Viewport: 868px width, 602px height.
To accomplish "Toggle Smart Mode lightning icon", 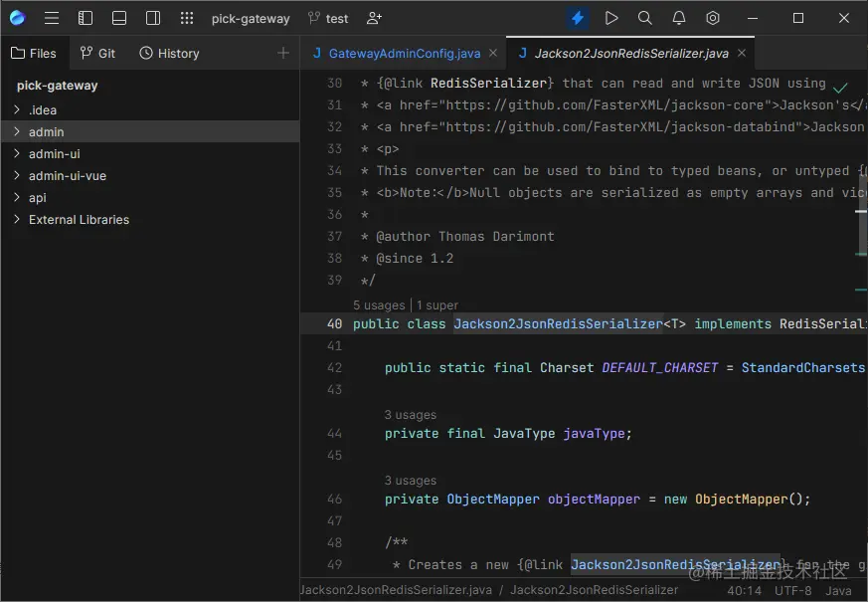I will click(578, 18).
